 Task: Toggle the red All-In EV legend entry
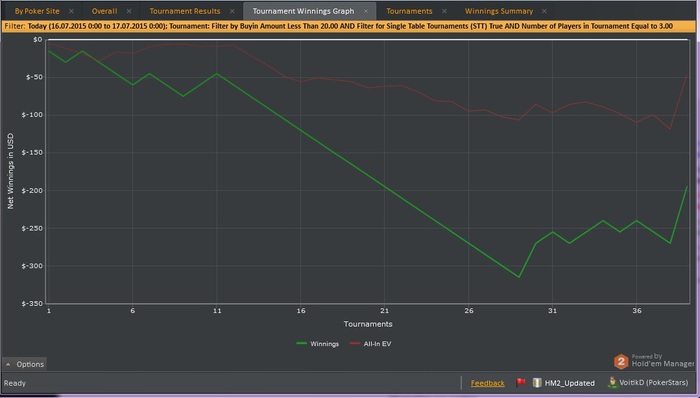[x=371, y=344]
